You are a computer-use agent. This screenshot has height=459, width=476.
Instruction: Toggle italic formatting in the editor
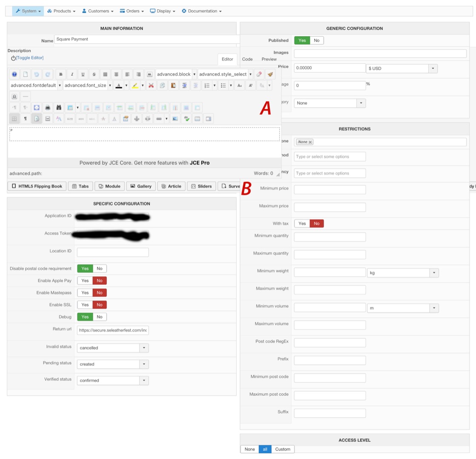pos(72,74)
